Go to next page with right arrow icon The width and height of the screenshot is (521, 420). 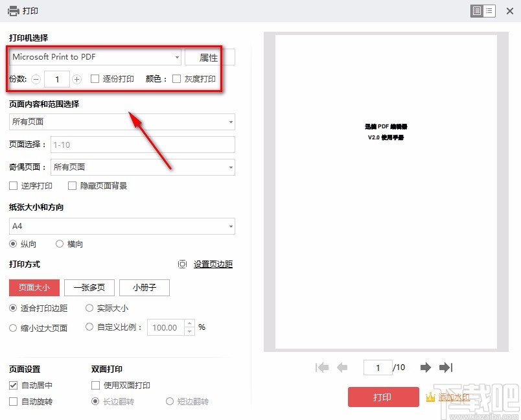coord(425,367)
